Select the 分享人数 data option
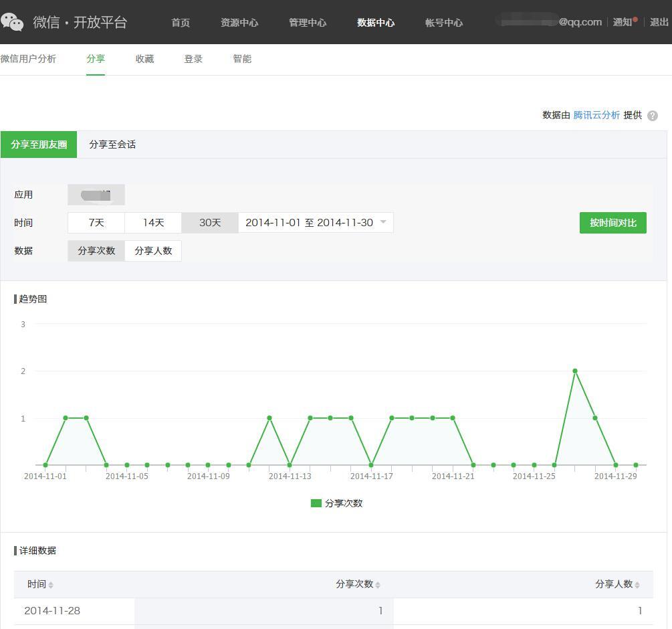The height and width of the screenshot is (629, 672). pos(153,251)
